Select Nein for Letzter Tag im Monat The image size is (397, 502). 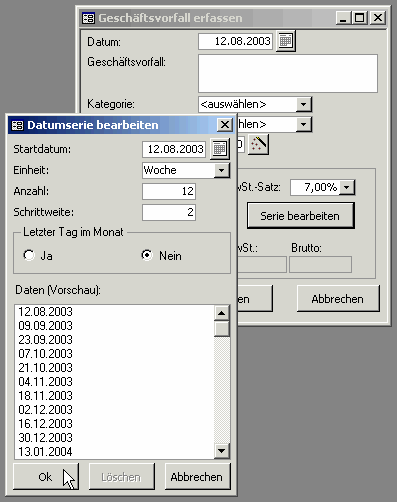click(x=147, y=255)
